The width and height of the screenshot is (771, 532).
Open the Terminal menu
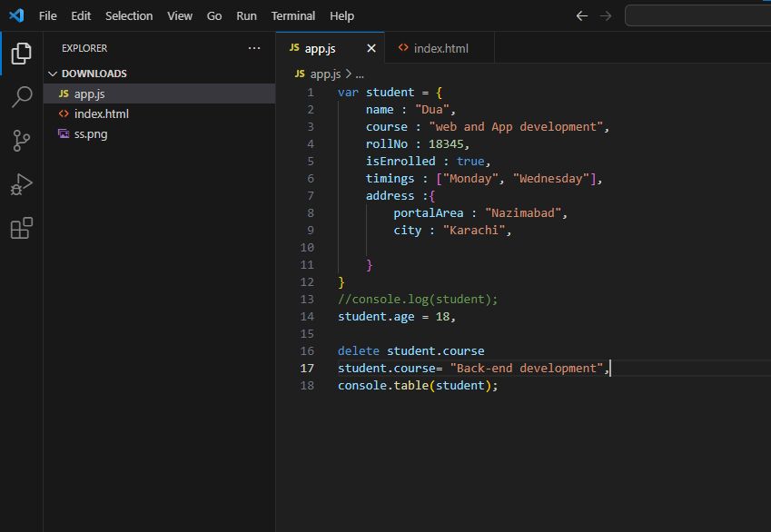tap(293, 15)
